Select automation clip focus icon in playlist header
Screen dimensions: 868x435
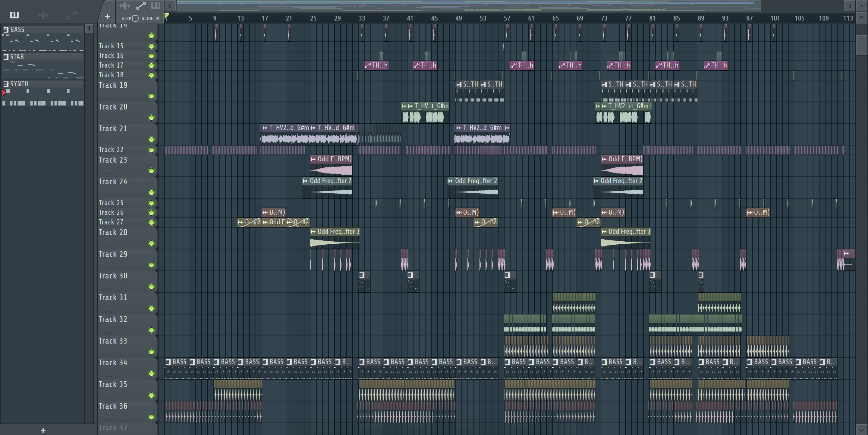(141, 6)
